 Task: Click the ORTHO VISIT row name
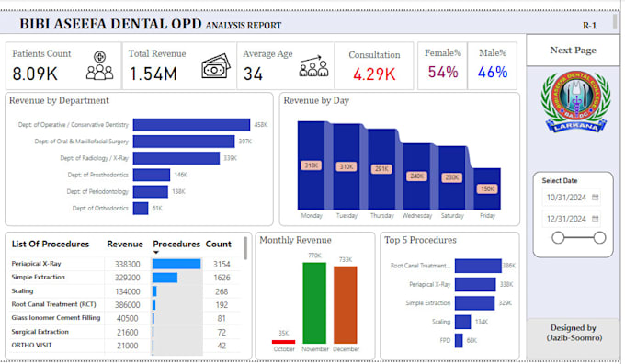click(31, 346)
